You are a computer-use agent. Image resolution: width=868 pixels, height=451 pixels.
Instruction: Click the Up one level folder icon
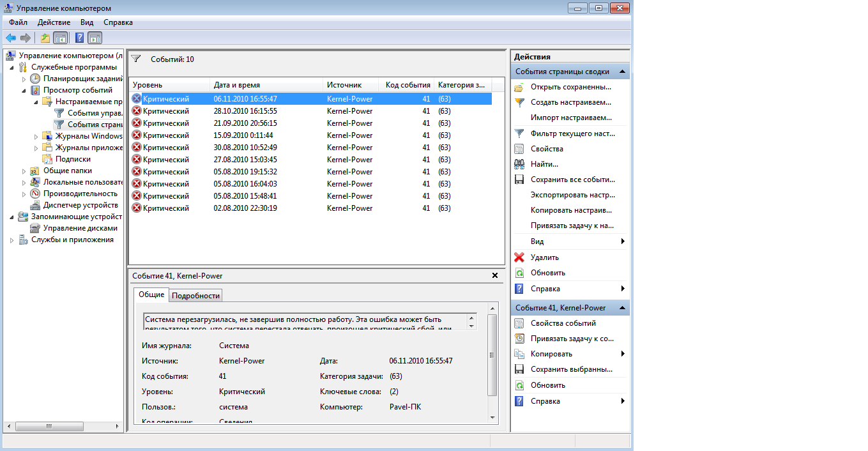pyautogui.click(x=45, y=38)
